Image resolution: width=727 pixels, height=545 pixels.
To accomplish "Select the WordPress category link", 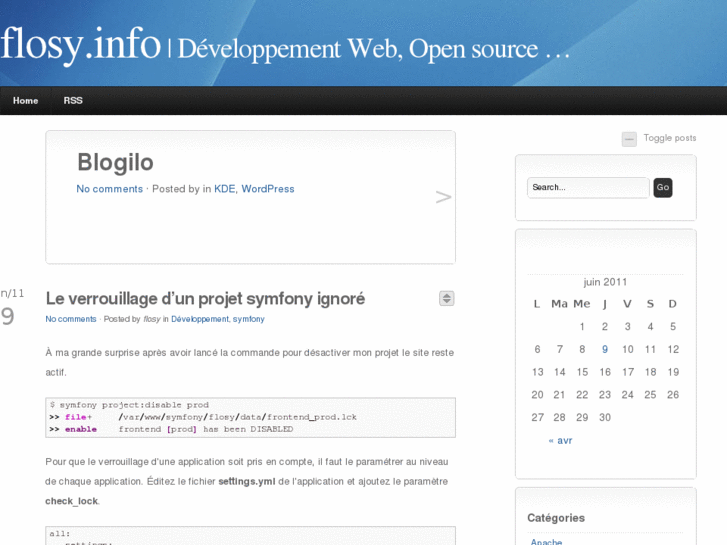I will point(268,189).
